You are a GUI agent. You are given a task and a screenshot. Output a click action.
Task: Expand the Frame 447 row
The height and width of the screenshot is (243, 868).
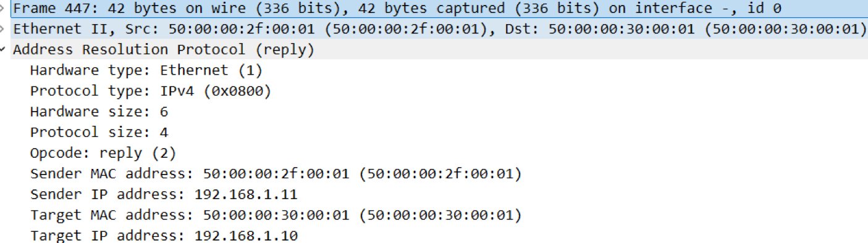(x=4, y=10)
